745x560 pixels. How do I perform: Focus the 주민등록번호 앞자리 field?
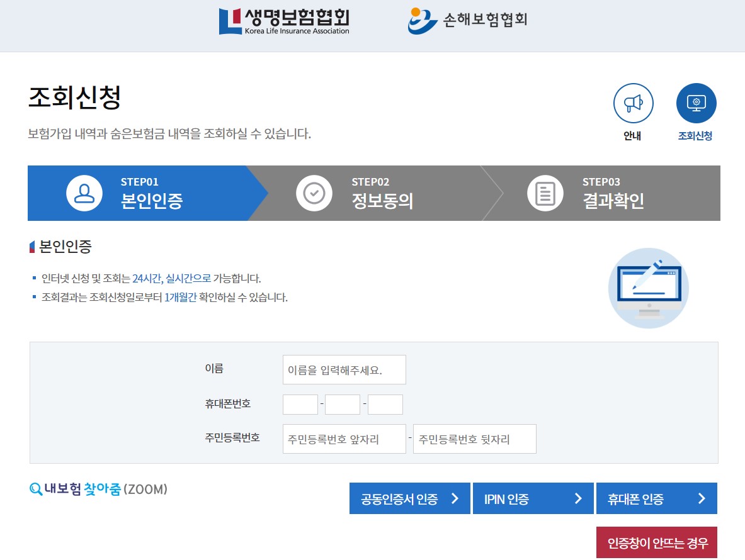(344, 439)
